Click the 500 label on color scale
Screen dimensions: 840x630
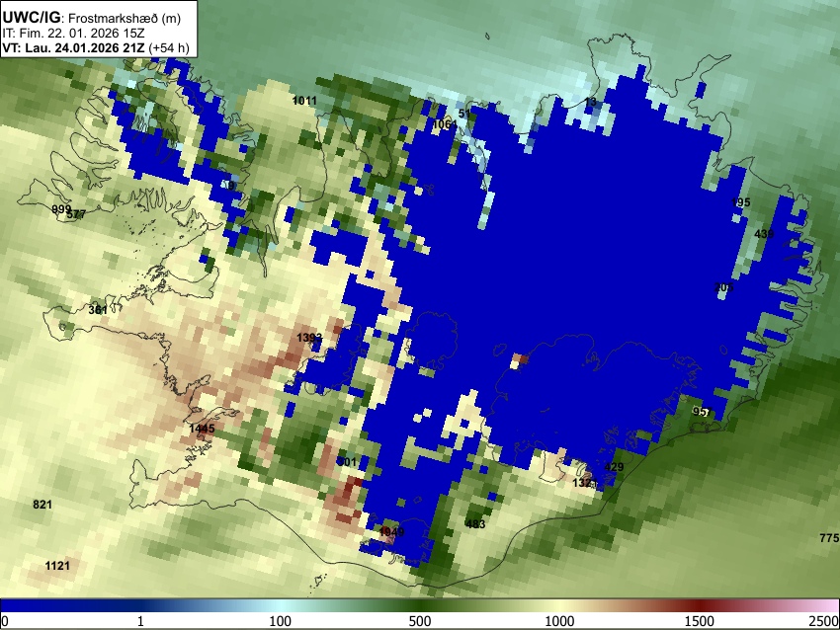tap(420, 621)
